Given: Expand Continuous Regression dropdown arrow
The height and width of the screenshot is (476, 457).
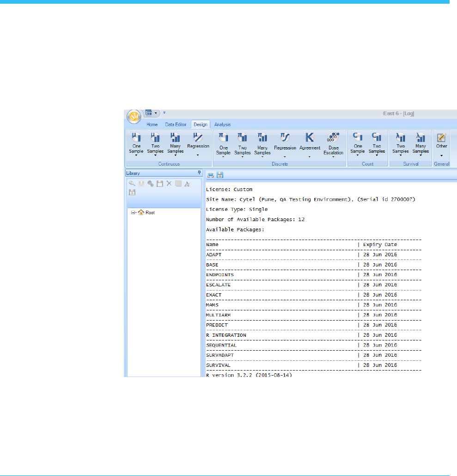Looking at the screenshot, I should click(198, 155).
